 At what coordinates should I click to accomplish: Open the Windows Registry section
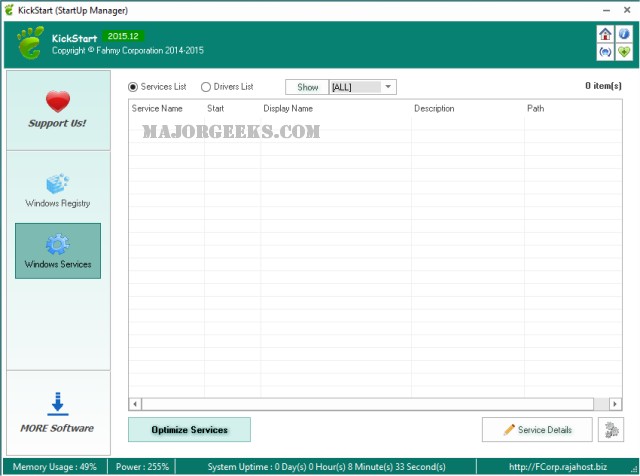(x=58, y=191)
